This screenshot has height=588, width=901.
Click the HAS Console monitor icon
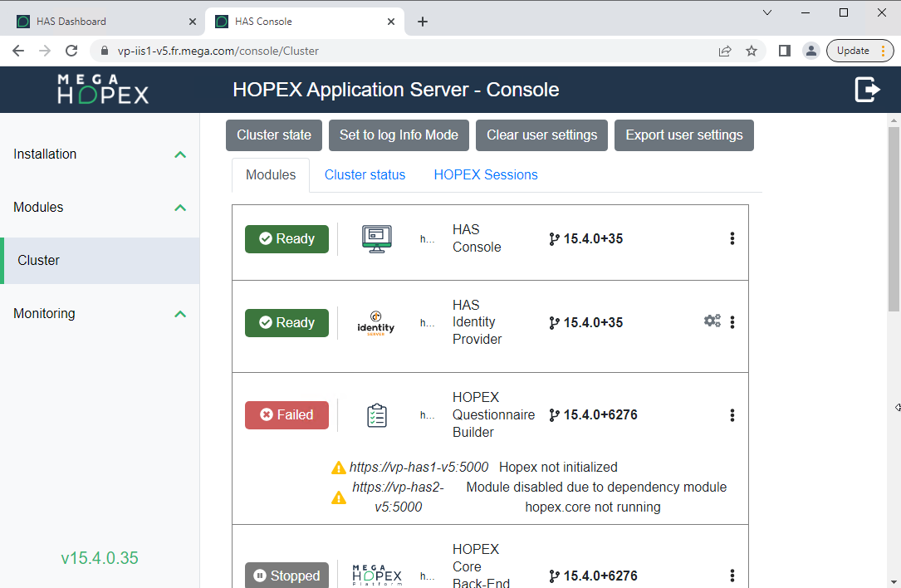click(x=377, y=239)
